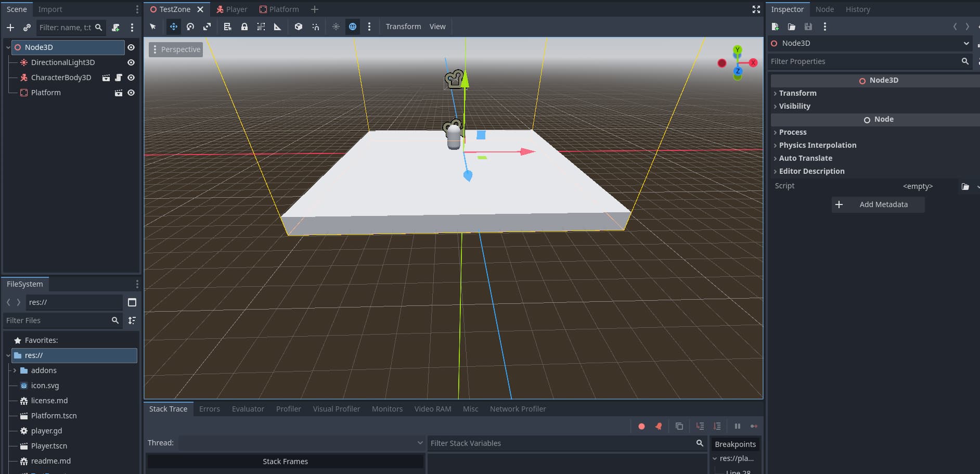Screen dimensions: 980x474
Task: Click the Add Metadata button
Action: click(878, 204)
